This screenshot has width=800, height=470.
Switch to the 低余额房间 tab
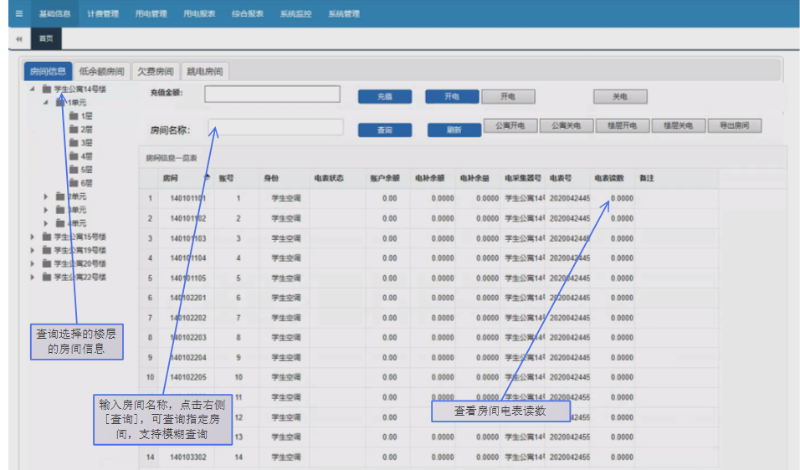tap(102, 72)
